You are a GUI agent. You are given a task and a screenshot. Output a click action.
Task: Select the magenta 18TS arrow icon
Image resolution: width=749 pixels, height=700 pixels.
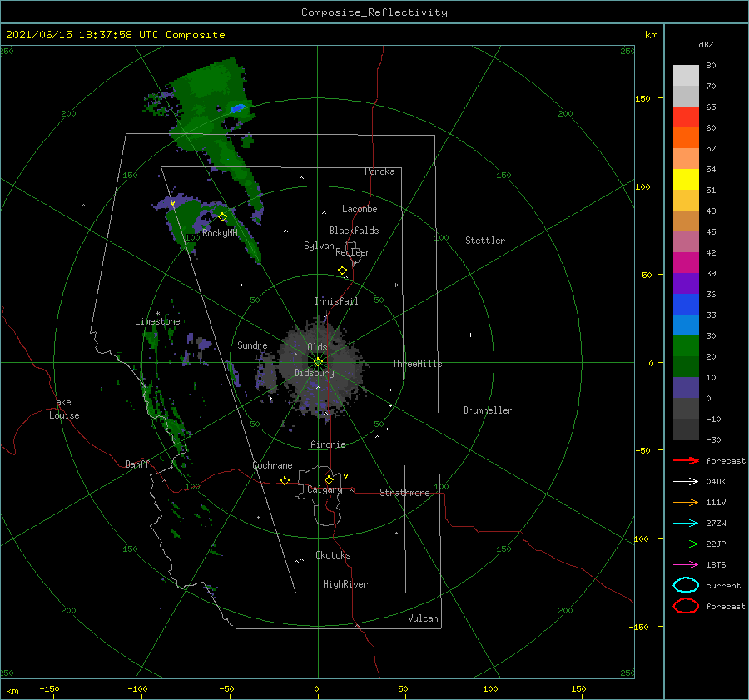(x=686, y=565)
